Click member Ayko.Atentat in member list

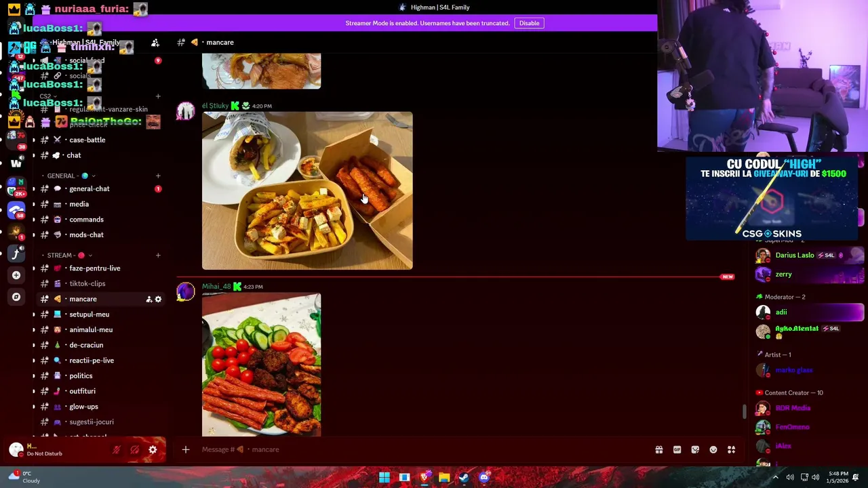tap(810, 331)
